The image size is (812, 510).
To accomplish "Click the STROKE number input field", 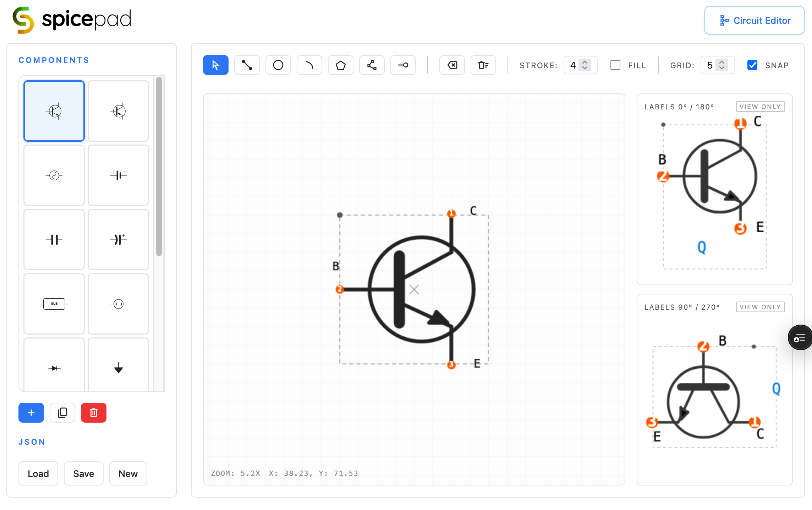I will (580, 65).
